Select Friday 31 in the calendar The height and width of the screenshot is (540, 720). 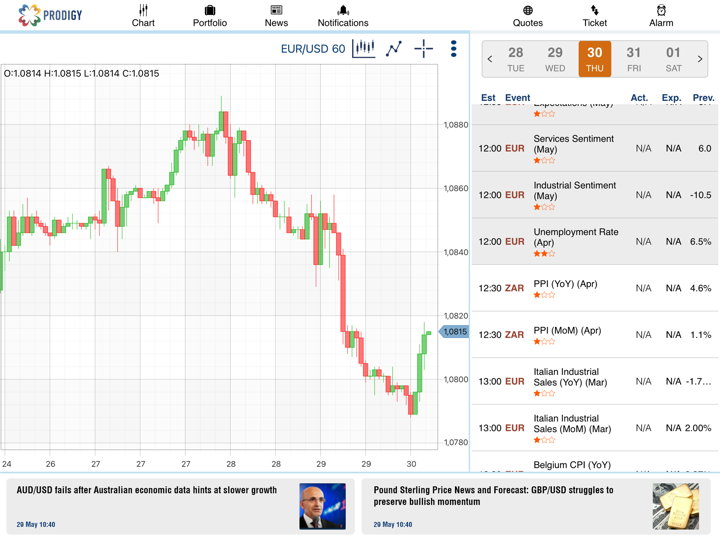(x=634, y=59)
